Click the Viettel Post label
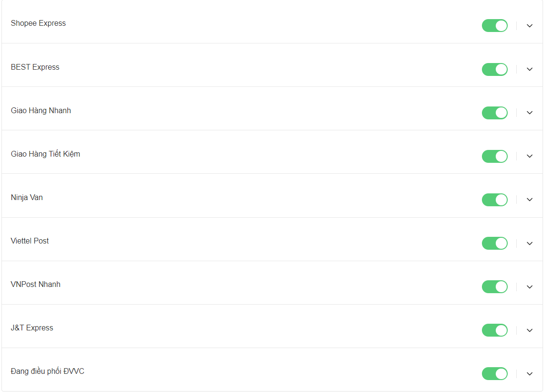 click(x=30, y=241)
